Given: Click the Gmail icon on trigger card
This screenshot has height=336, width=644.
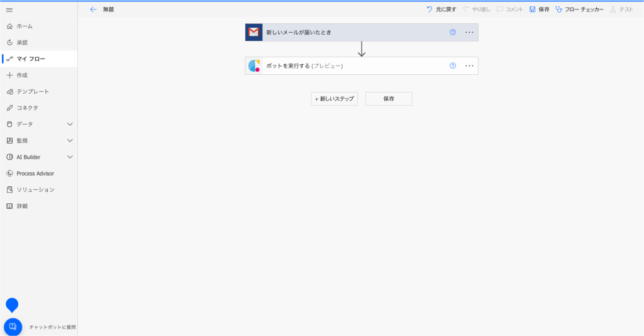Looking at the screenshot, I should coord(254,33).
